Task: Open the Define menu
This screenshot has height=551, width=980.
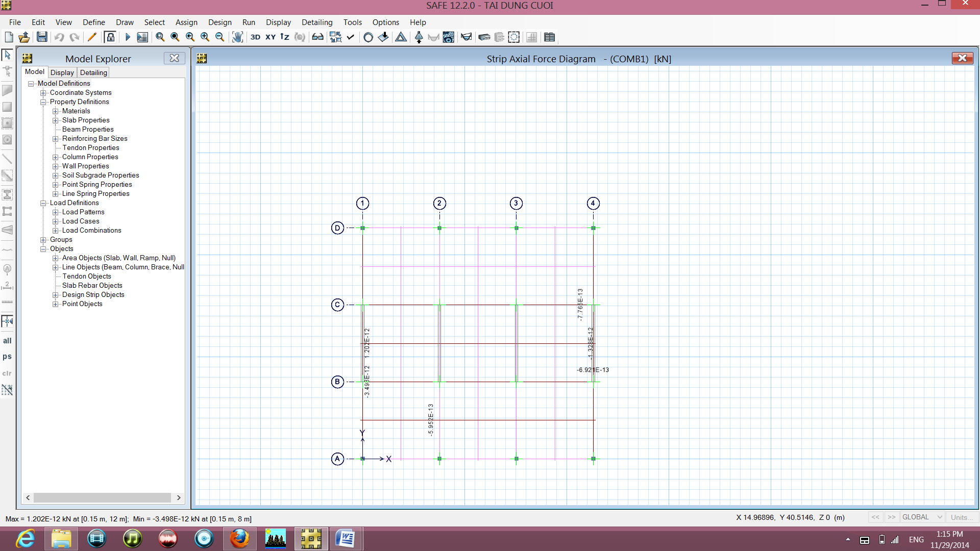Action: 94,22
